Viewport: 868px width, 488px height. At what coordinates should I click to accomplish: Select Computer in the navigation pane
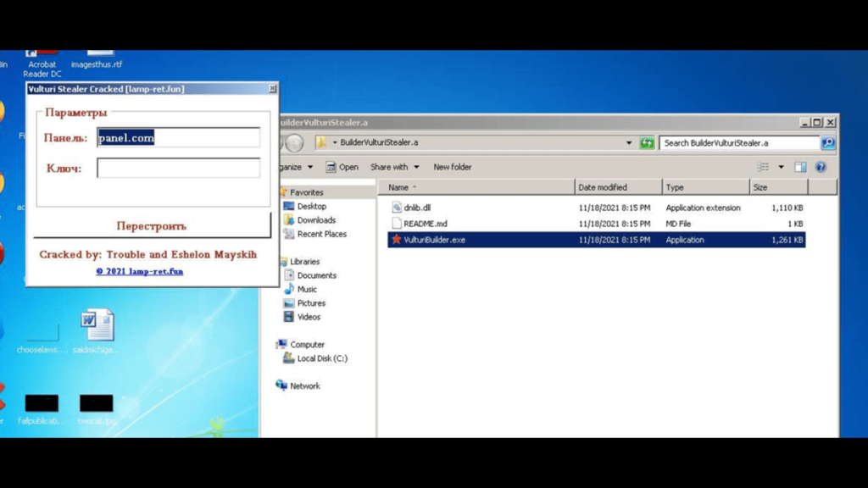(x=307, y=345)
